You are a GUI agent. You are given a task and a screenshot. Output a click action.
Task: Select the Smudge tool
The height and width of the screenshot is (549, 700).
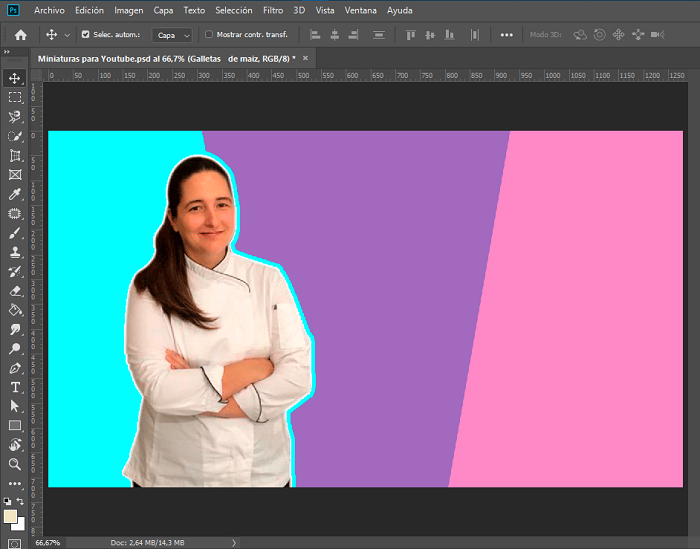[x=14, y=329]
